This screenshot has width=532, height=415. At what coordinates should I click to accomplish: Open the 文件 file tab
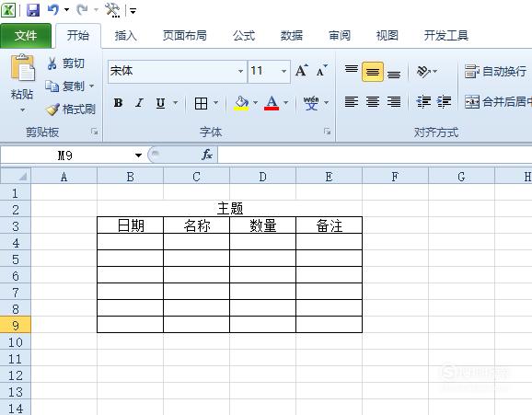[x=26, y=35]
